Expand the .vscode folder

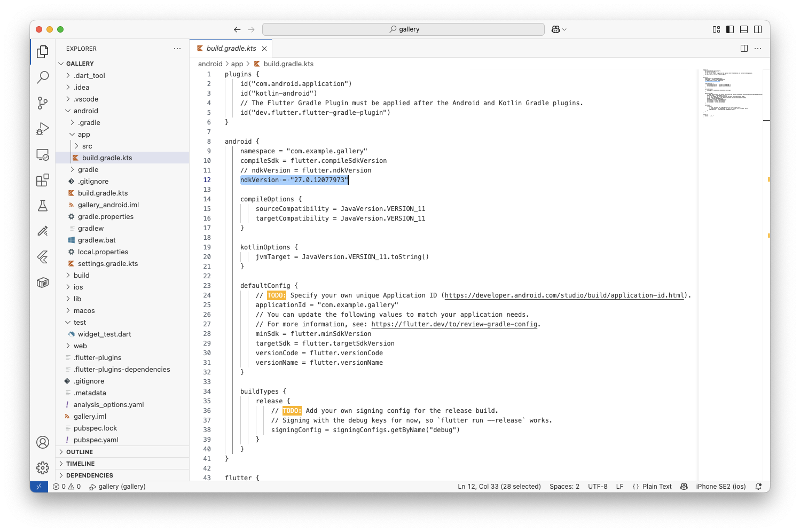[x=122, y=99]
